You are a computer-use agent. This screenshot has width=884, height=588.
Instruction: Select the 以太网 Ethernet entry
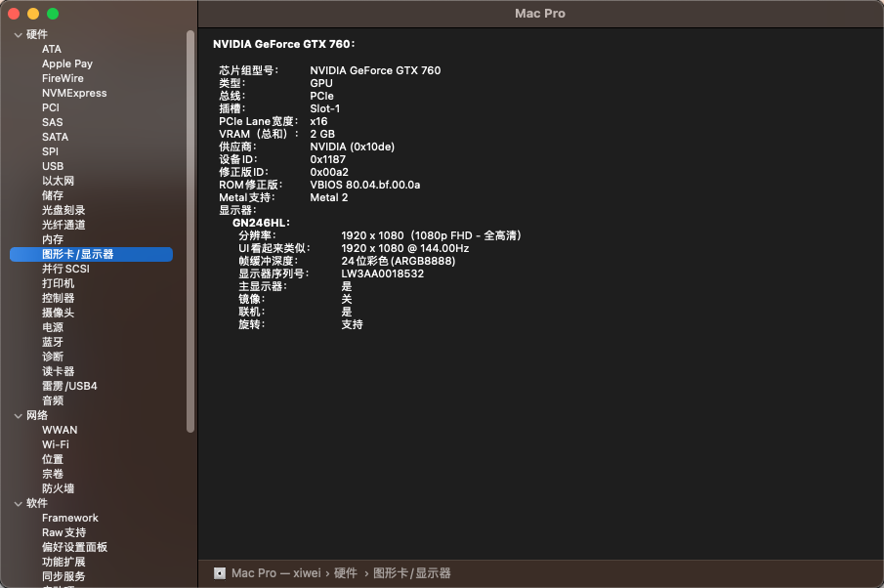58,181
